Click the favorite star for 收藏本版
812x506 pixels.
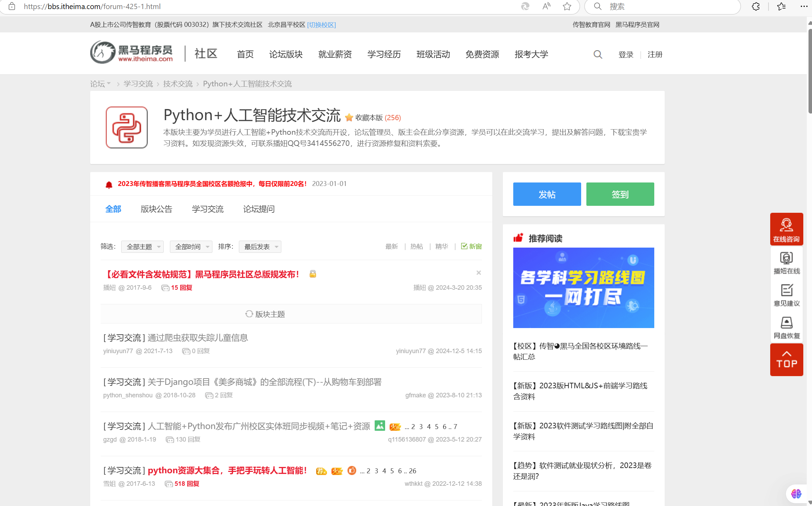click(x=349, y=118)
